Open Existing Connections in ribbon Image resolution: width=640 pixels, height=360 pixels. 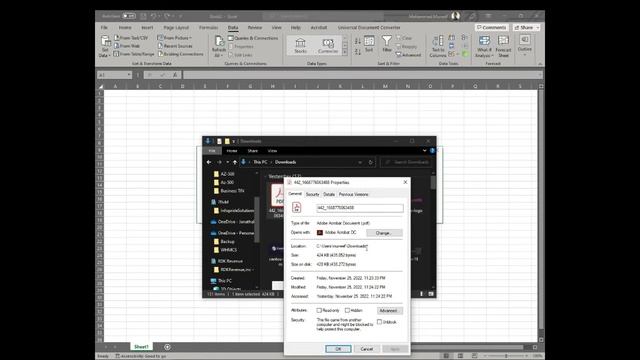(x=180, y=54)
